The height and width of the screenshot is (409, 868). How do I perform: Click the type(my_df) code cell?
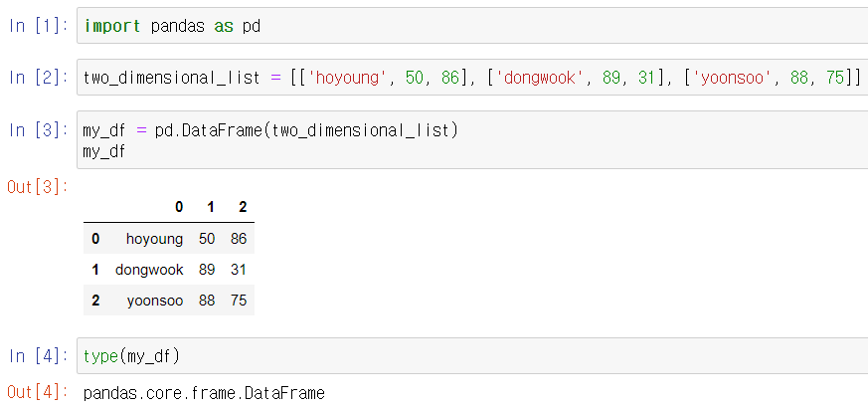click(472, 356)
